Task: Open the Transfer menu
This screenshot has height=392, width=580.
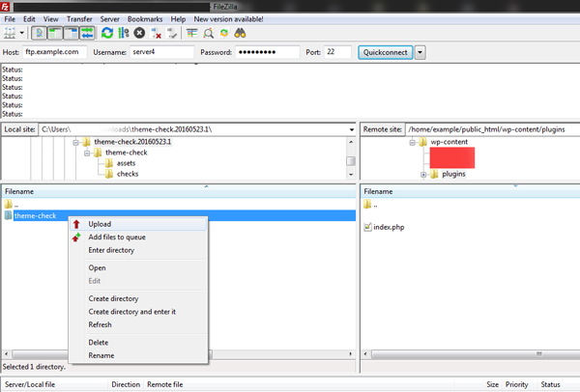Action: [79, 19]
